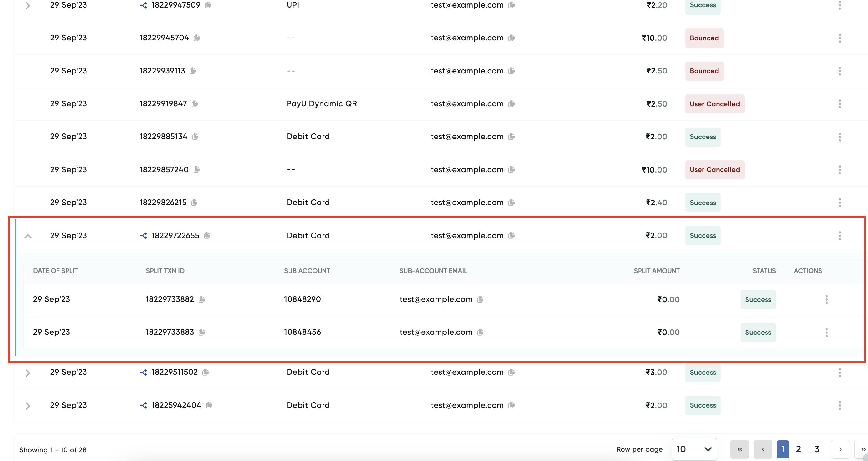Expand transaction row 18229511502
Viewport: 868px width, 461px height.
(28, 373)
